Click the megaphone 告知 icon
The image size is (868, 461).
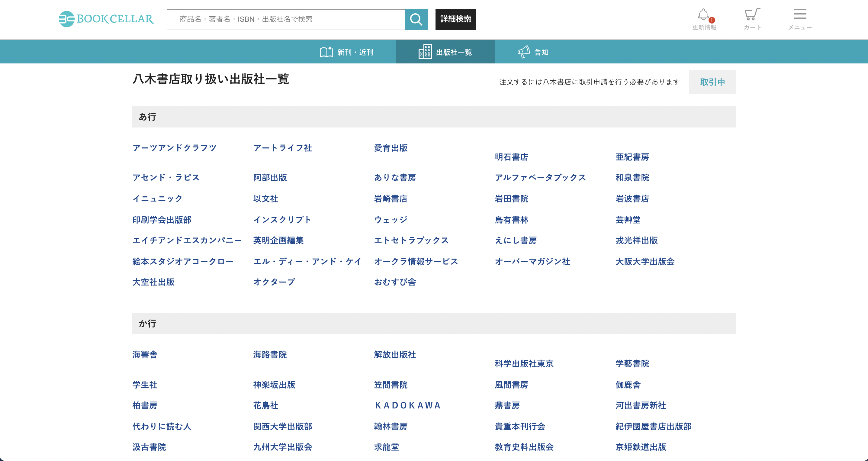[523, 52]
